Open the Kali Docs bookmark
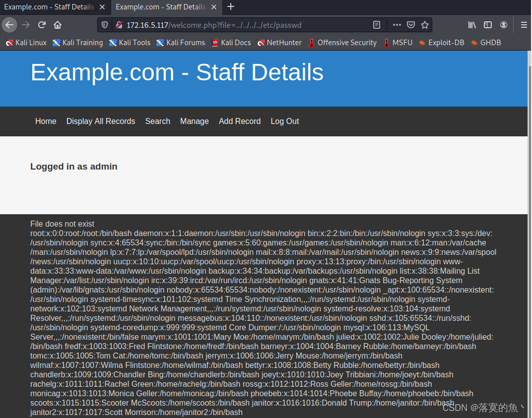 point(231,43)
